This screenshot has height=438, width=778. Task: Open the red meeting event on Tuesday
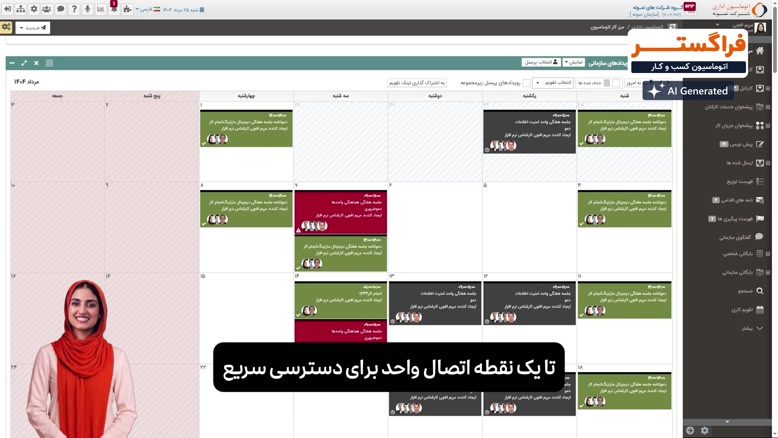tap(340, 211)
